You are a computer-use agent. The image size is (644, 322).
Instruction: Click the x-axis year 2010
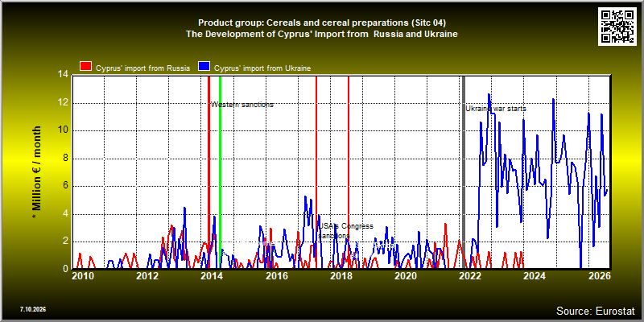pos(82,276)
